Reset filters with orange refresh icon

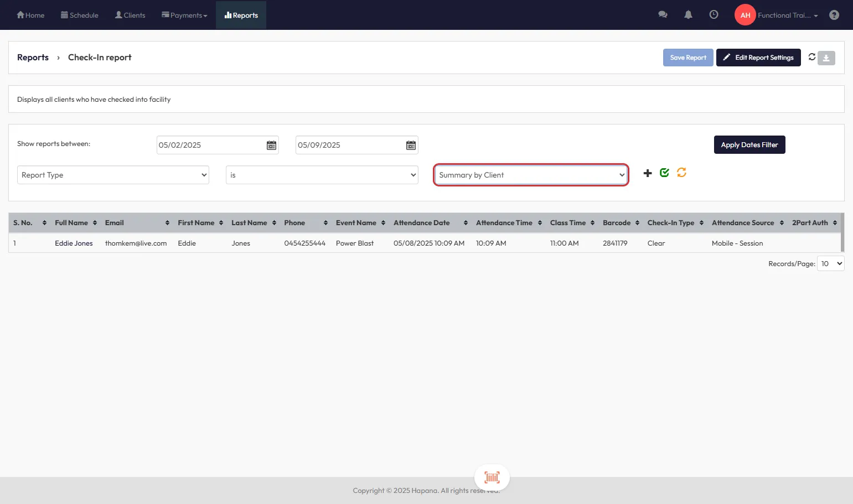click(681, 173)
